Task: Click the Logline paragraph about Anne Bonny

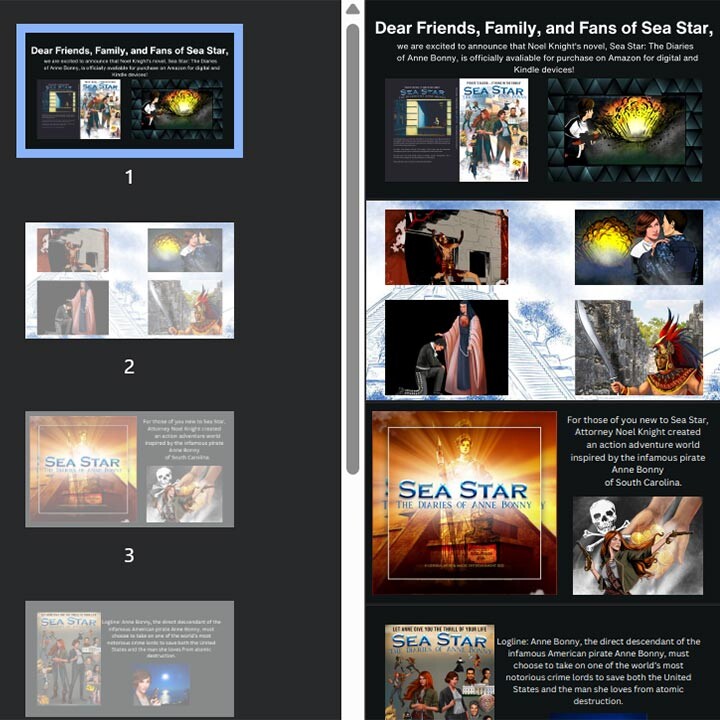Action: point(598,671)
